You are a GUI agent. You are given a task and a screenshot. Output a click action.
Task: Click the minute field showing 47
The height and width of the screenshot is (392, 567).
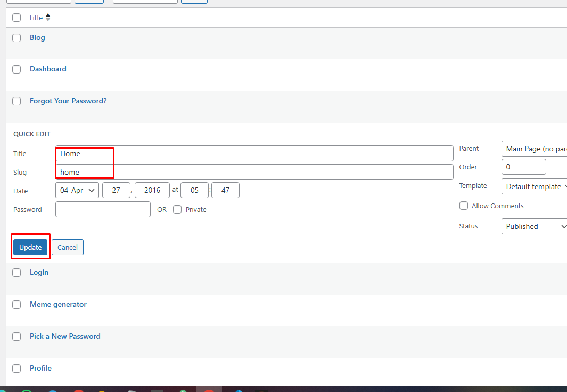click(x=225, y=190)
